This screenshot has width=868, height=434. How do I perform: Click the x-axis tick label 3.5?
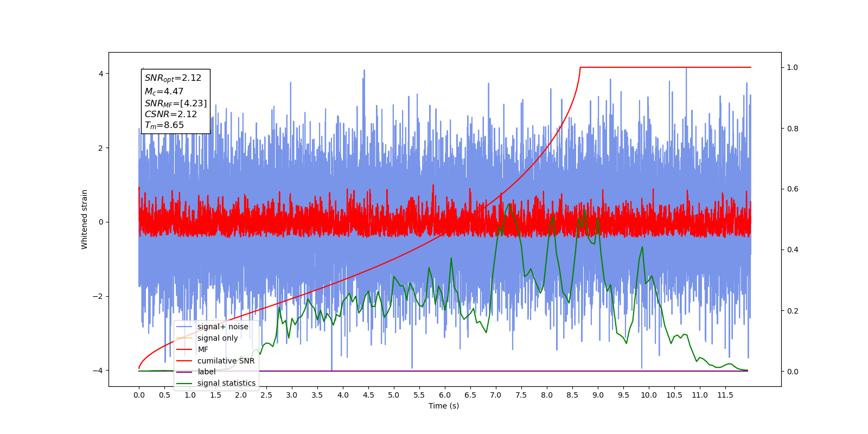coord(317,395)
